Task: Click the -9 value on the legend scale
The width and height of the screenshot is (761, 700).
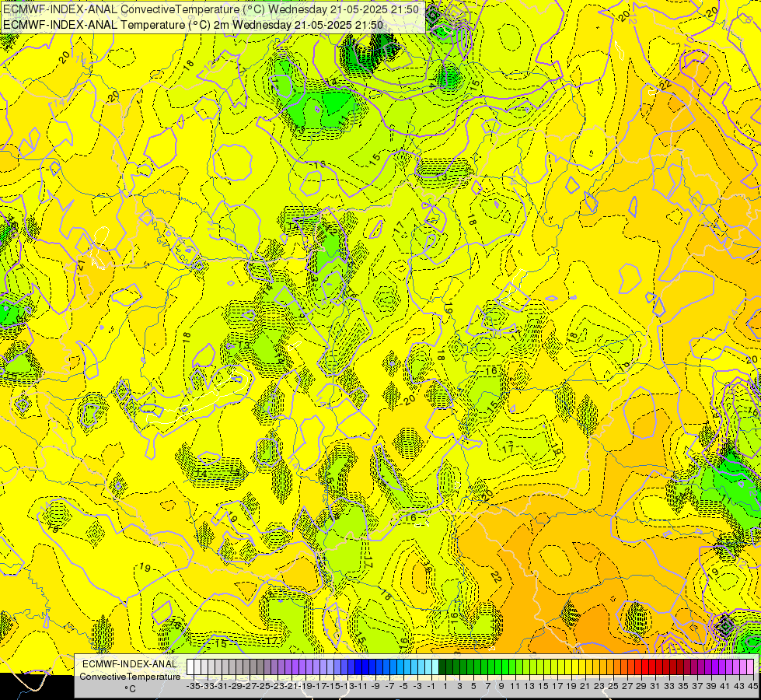Action: pyautogui.click(x=376, y=686)
